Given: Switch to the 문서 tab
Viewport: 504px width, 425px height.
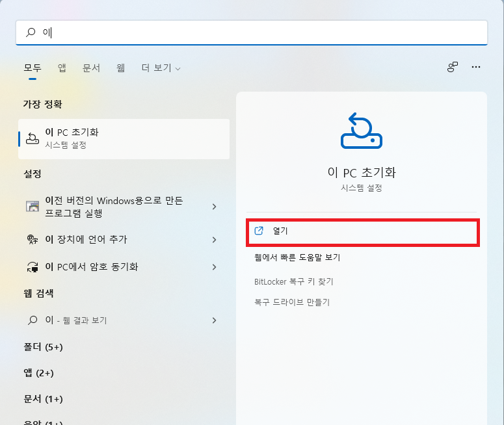Looking at the screenshot, I should [91, 68].
